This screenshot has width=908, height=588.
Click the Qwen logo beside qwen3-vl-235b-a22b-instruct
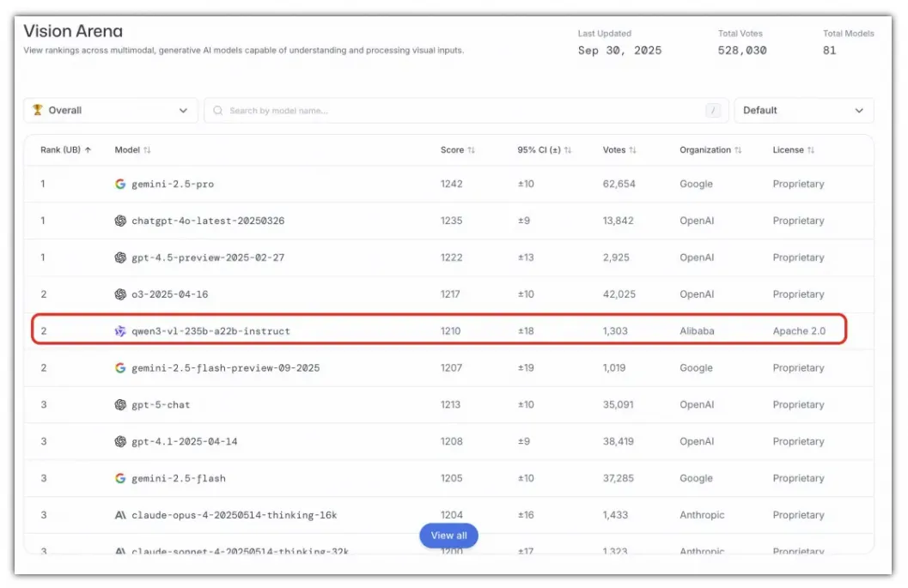[120, 331]
